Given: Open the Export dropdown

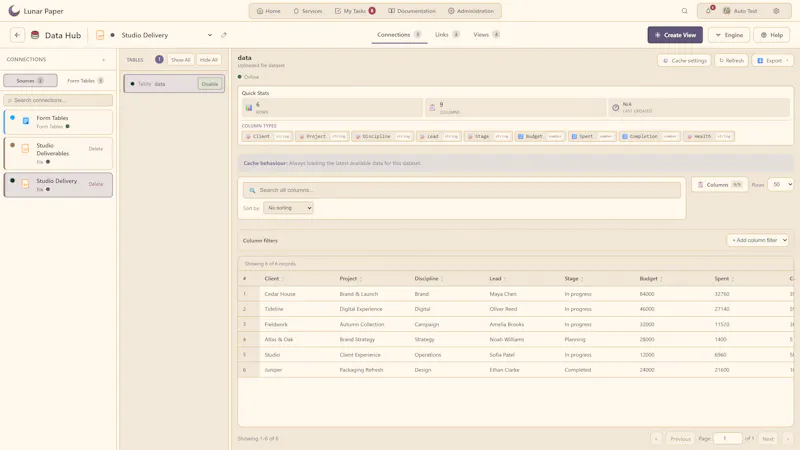Looking at the screenshot, I should (x=773, y=60).
